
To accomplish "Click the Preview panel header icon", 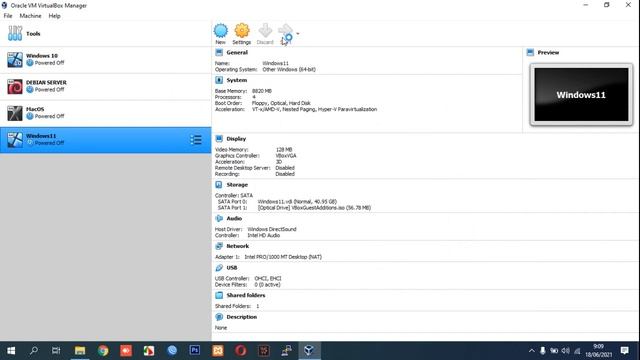I will [x=530, y=52].
